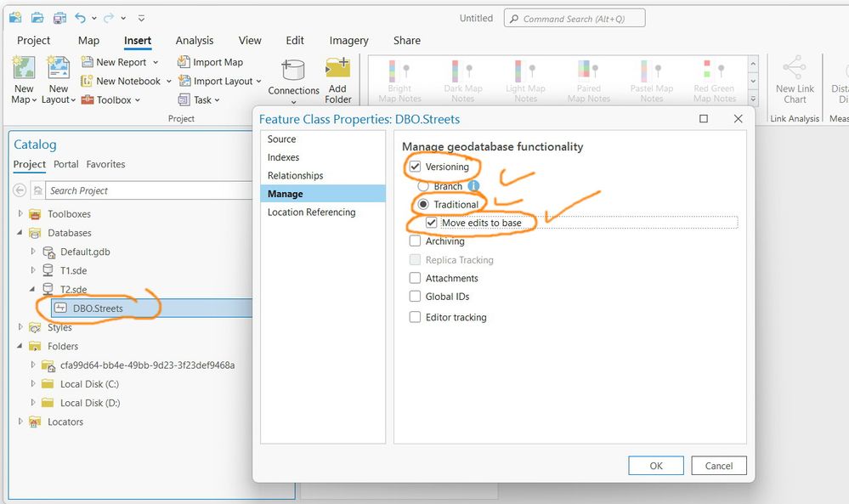This screenshot has height=504, width=849.
Task: Select the Red Green Map Notes template
Action: click(715, 80)
